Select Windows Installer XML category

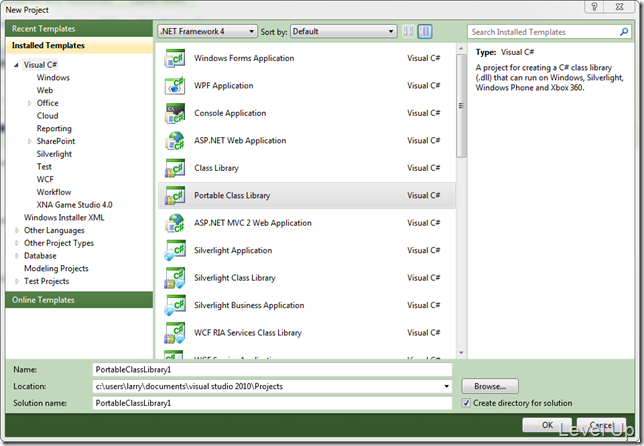(64, 218)
